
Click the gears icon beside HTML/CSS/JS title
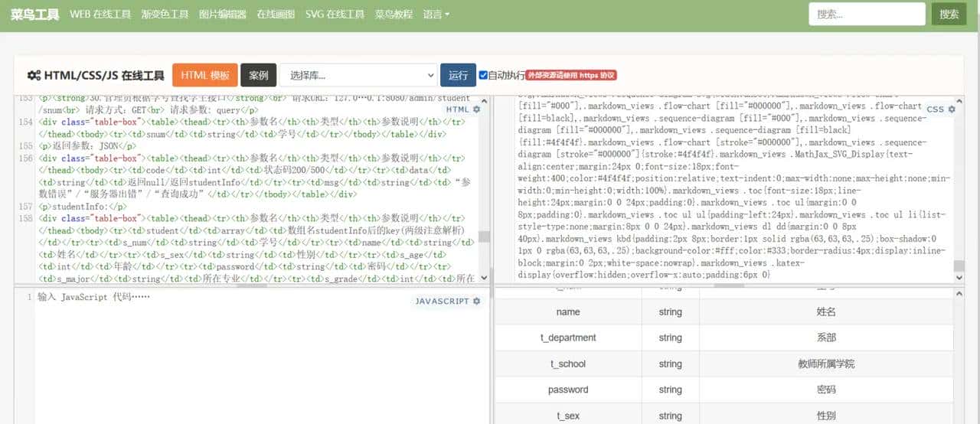pyautogui.click(x=34, y=75)
